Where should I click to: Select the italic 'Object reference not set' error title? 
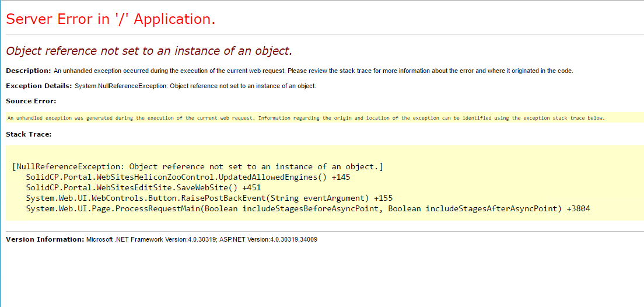tap(149, 51)
